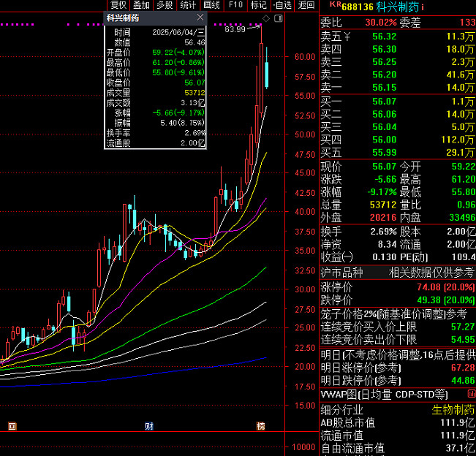Click the 外盘 value 20216
This screenshot has width=476, height=456.
pyautogui.click(x=383, y=218)
